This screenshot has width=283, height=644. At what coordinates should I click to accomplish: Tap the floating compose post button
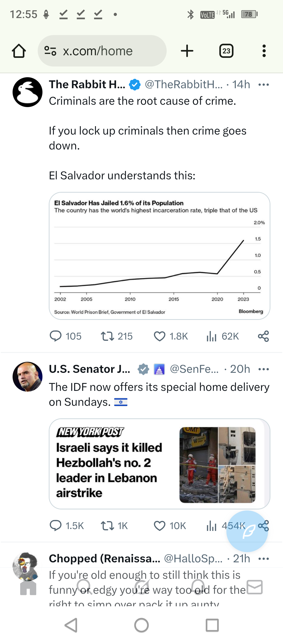(247, 531)
